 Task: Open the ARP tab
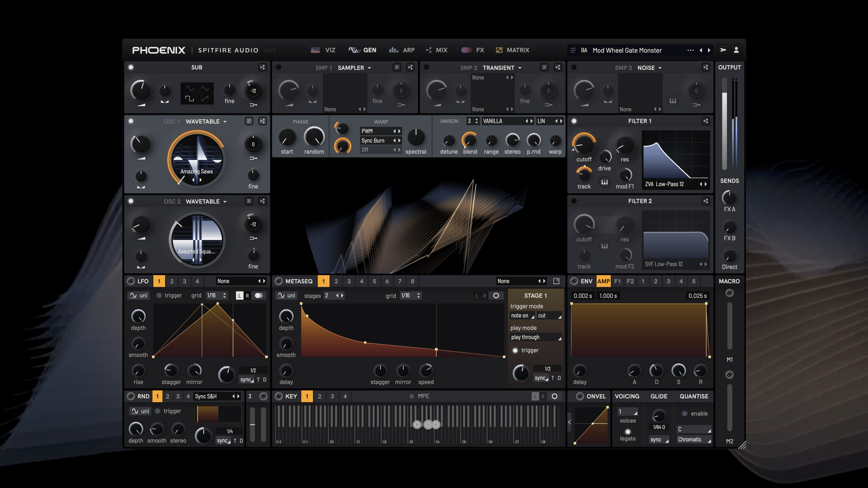coord(402,50)
